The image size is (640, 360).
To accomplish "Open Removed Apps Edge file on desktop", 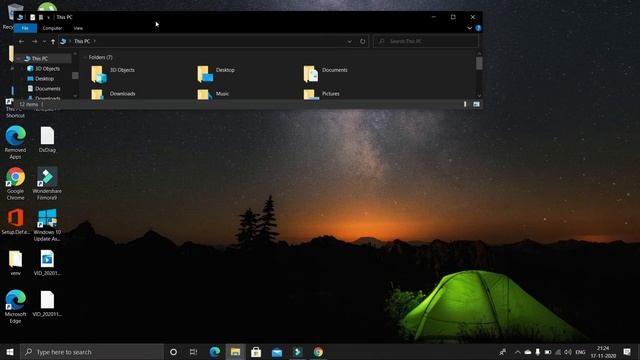I will (16, 142).
